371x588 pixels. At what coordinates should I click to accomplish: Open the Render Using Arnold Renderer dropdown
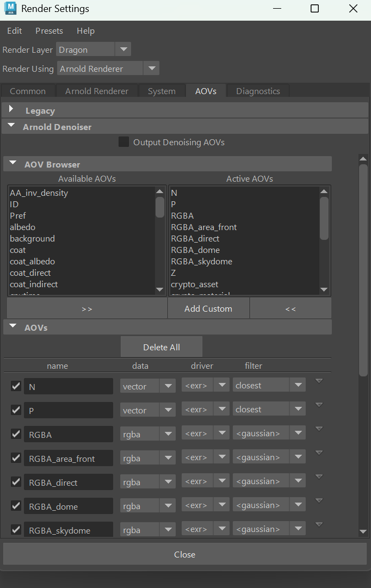coord(108,69)
